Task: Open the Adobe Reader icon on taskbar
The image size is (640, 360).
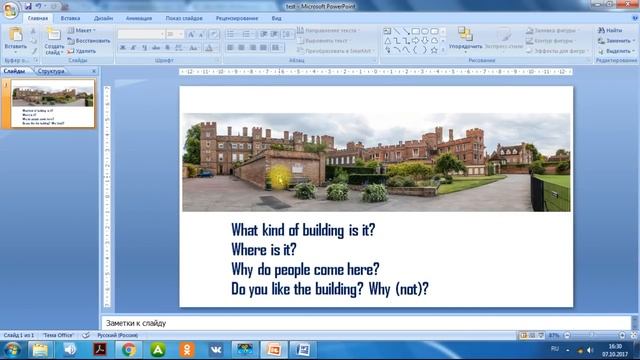Action: point(100,350)
